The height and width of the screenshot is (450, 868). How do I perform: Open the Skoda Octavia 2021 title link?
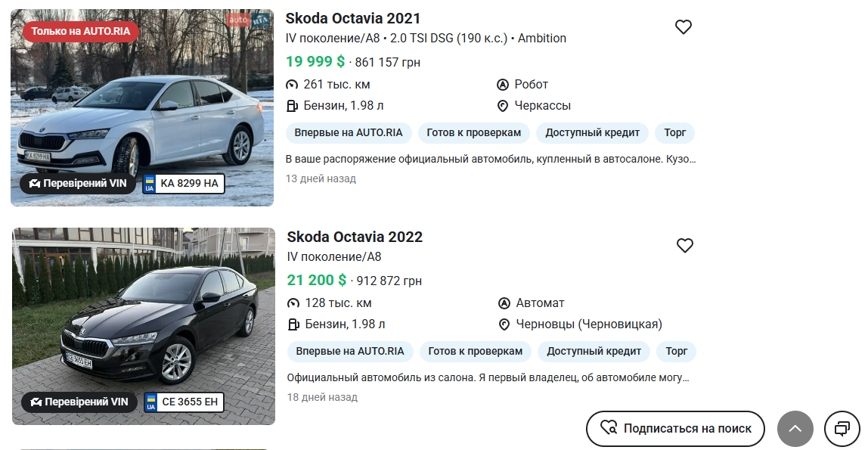353,19
